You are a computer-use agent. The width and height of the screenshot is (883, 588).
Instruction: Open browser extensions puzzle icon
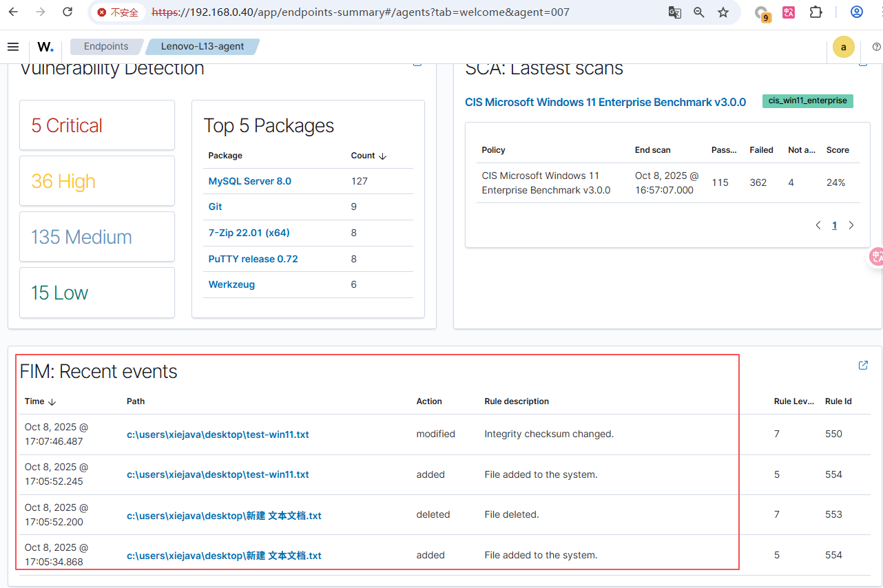[x=816, y=12]
